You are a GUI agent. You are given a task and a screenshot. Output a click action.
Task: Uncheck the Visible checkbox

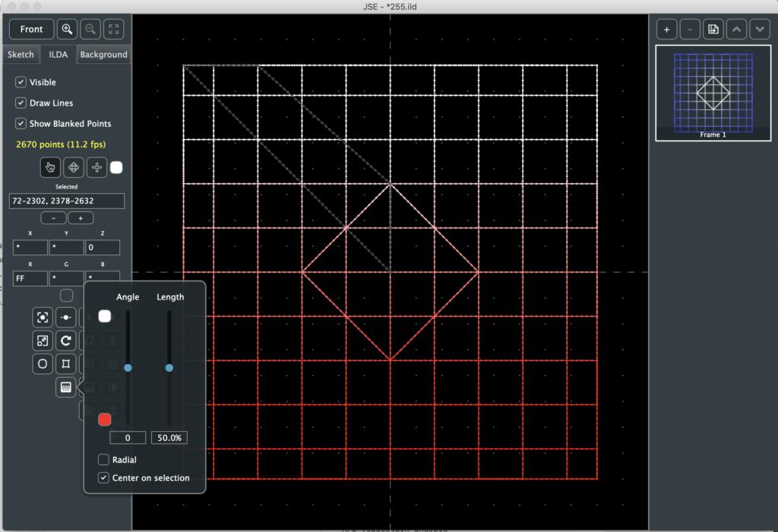(21, 82)
